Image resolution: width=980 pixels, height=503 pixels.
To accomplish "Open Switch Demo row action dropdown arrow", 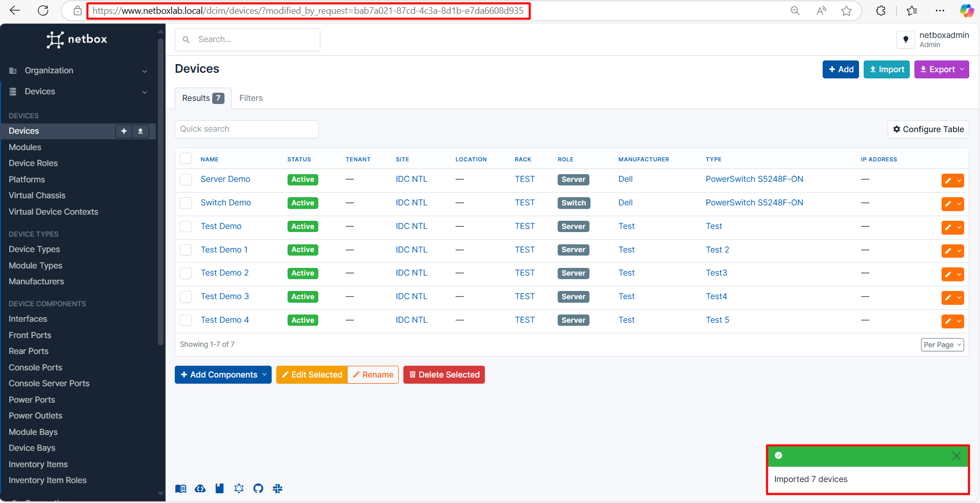I will [x=959, y=204].
